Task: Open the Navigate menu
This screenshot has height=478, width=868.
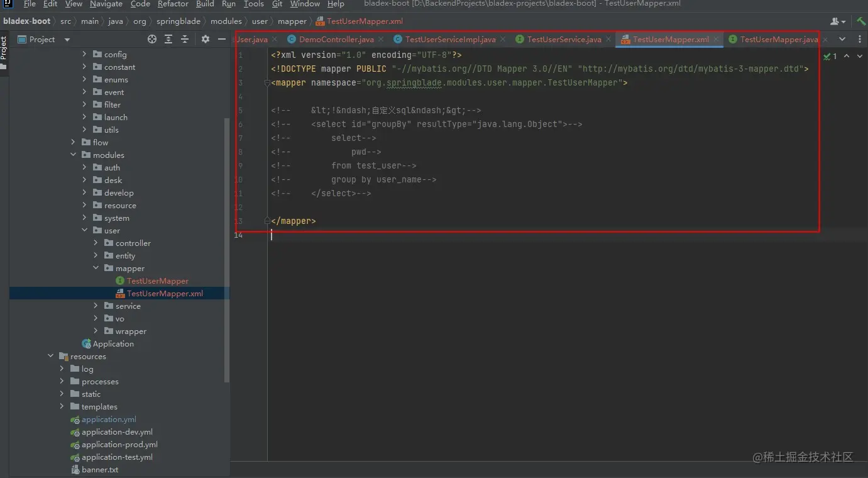Action: (106, 4)
